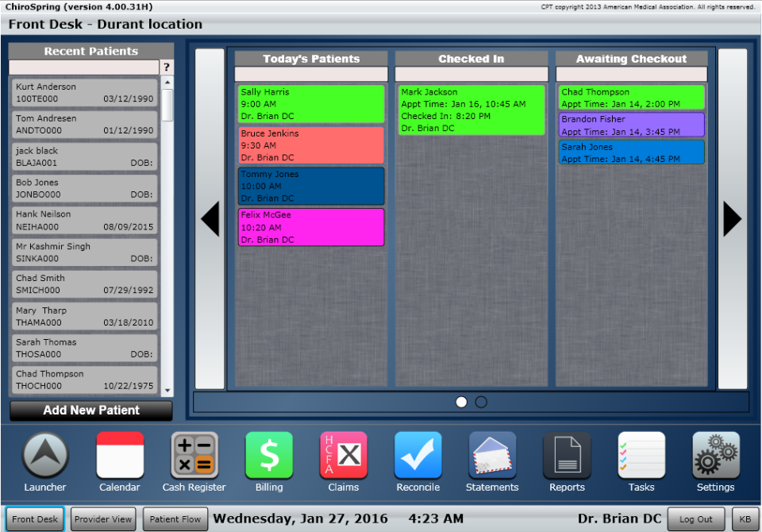Select Sally Harris 9:00 AM appointment
762x532 pixels.
tap(311, 104)
